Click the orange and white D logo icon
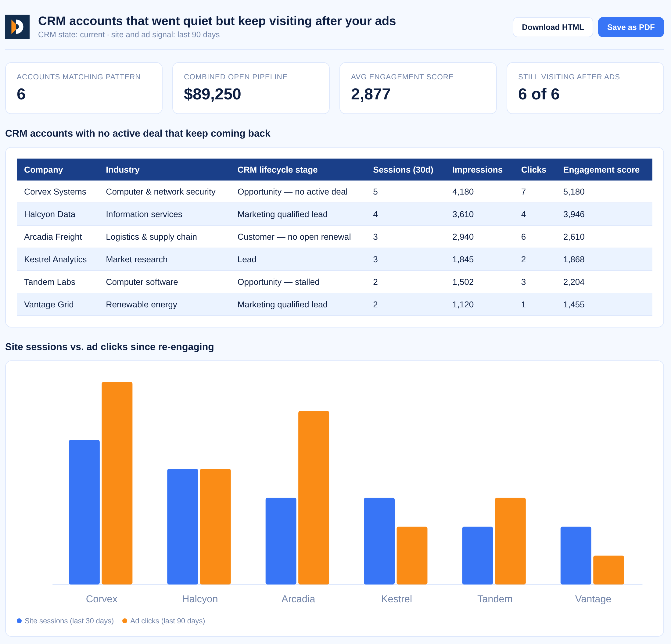 tap(17, 27)
